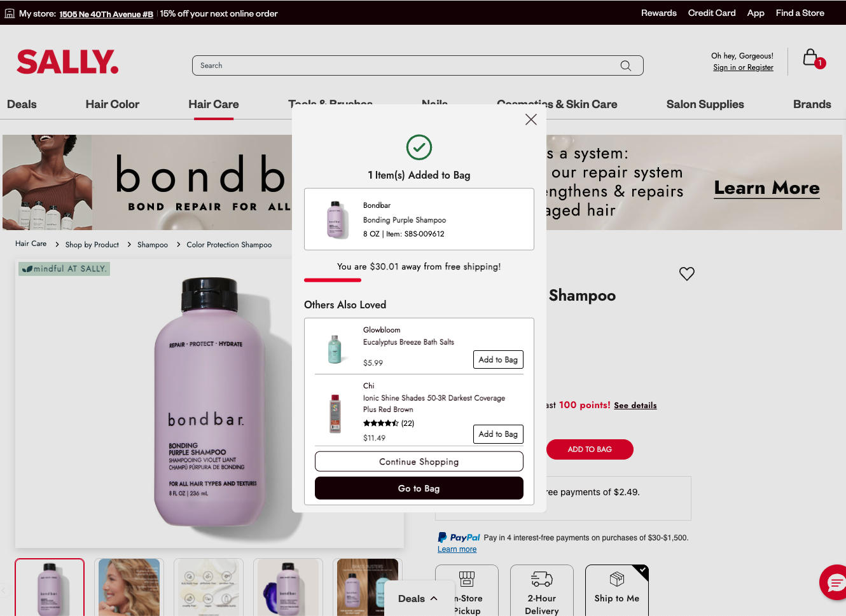Choose the In-Store Pickup option
The width and height of the screenshot is (846, 616).
467,591
